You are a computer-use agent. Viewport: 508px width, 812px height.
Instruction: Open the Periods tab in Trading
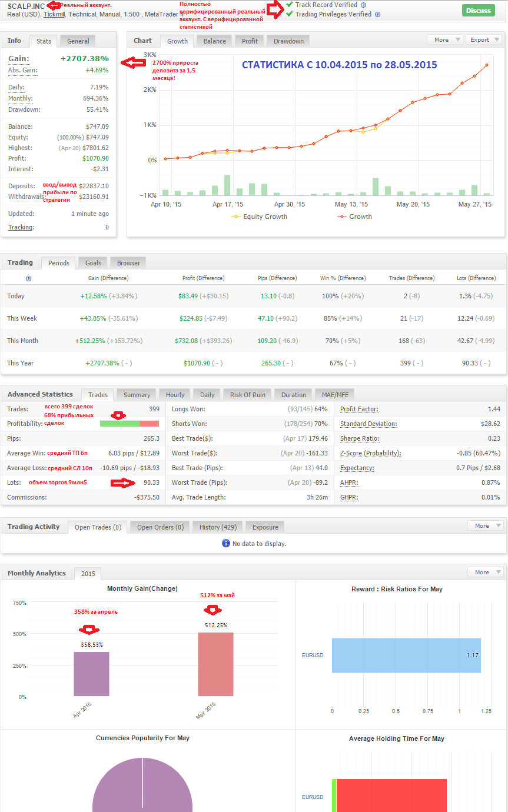coord(59,263)
